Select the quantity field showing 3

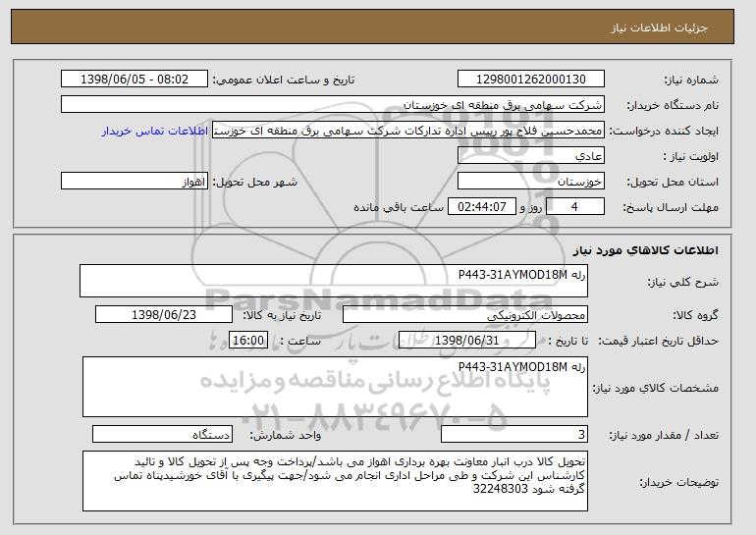point(514,434)
